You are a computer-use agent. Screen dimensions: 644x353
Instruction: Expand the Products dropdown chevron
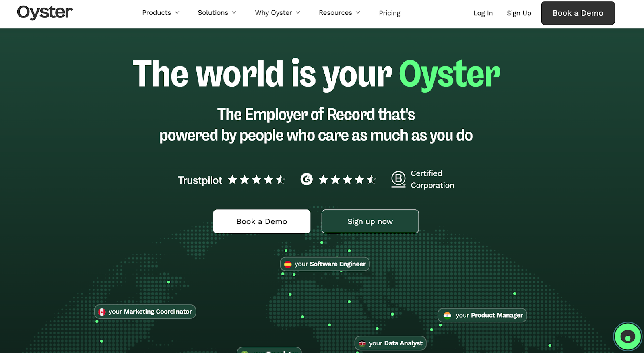[177, 13]
